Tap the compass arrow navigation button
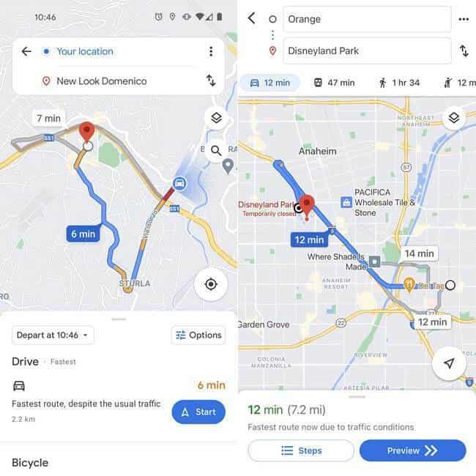The width and height of the screenshot is (476, 476). click(449, 363)
